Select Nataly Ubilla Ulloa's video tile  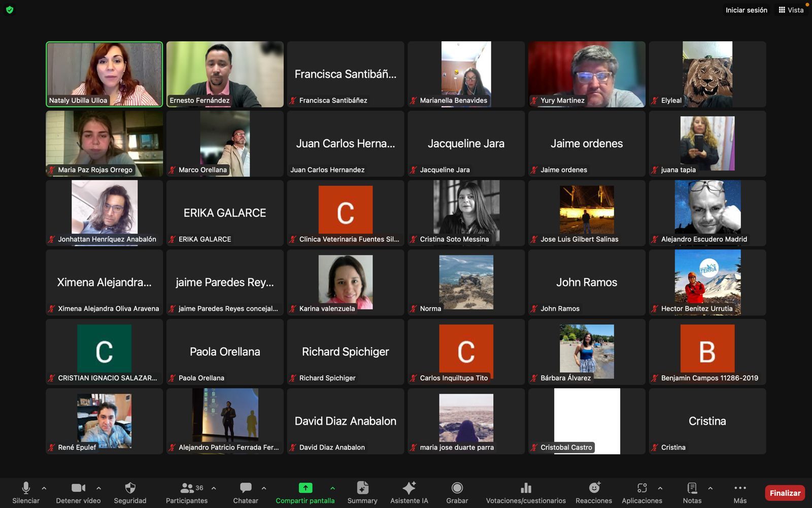(105, 74)
